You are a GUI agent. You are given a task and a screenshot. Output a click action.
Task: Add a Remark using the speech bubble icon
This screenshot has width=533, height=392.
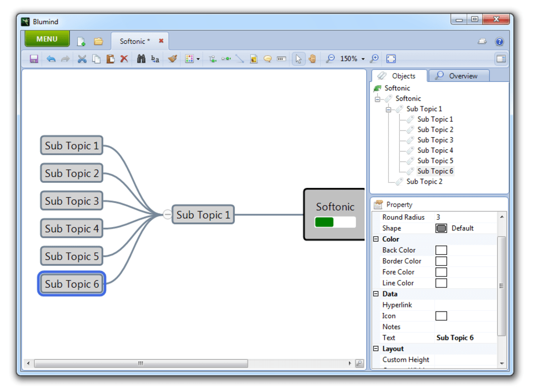click(x=267, y=58)
